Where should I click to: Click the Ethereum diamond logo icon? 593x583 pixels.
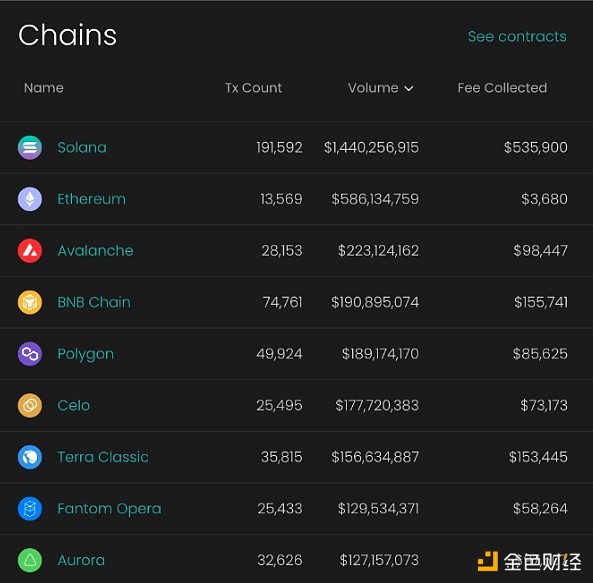pos(30,199)
